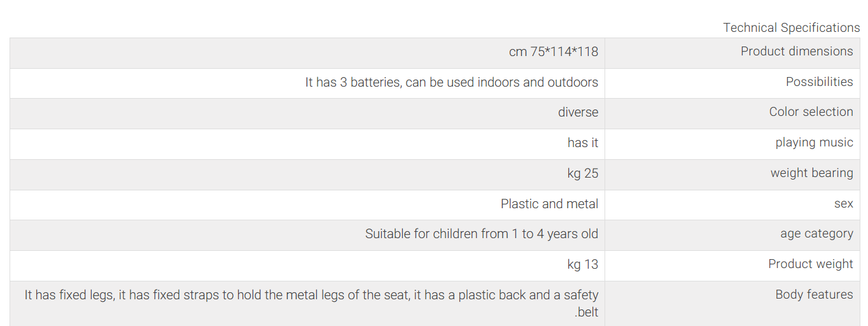This screenshot has width=868, height=326.
Task: Select the Body features label
Action: [x=814, y=295]
